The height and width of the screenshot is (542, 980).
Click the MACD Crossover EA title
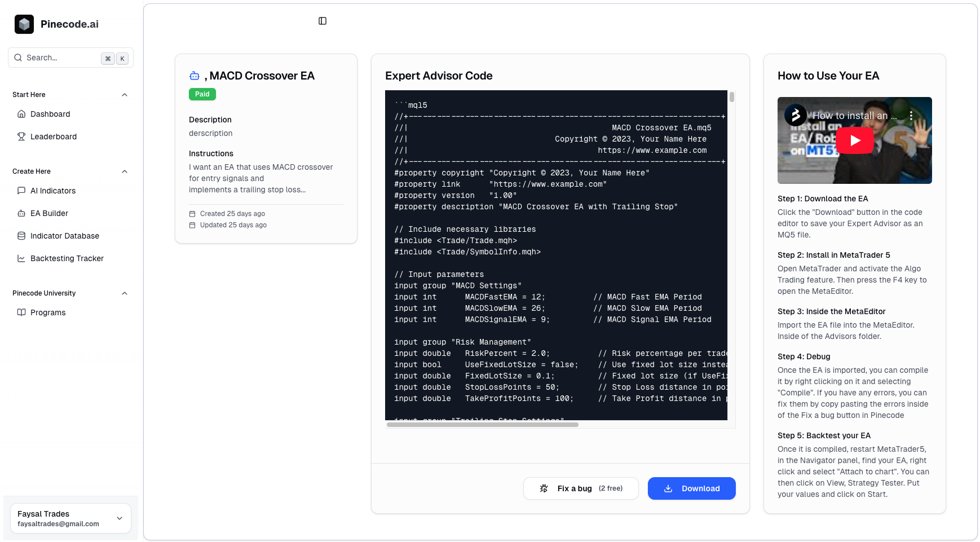[x=259, y=76]
